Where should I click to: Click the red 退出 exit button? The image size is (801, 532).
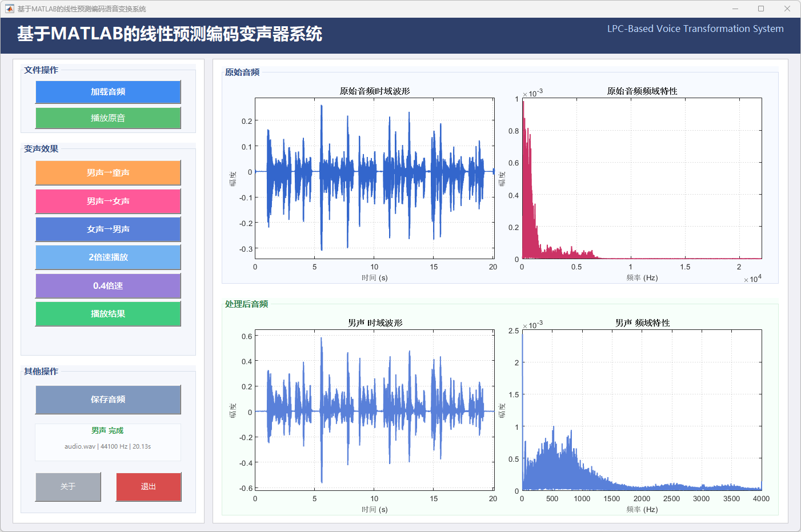coord(149,487)
